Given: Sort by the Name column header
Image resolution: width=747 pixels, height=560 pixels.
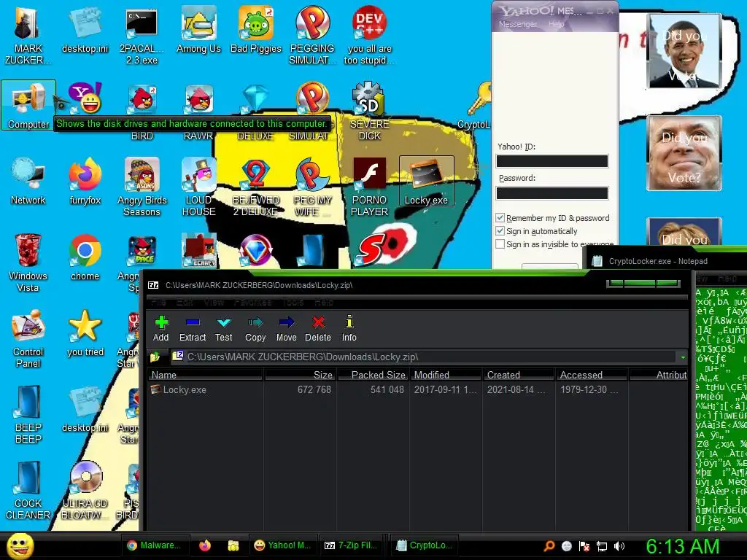Looking at the screenshot, I should pyautogui.click(x=205, y=376).
